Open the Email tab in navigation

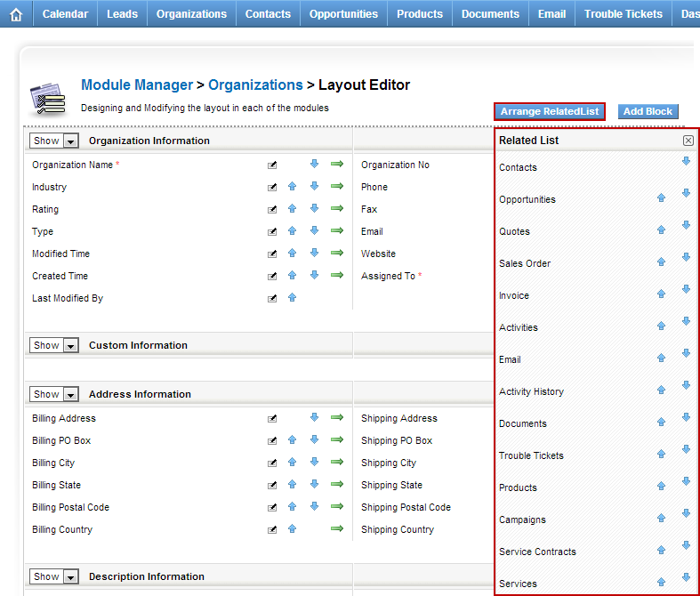[x=551, y=14]
